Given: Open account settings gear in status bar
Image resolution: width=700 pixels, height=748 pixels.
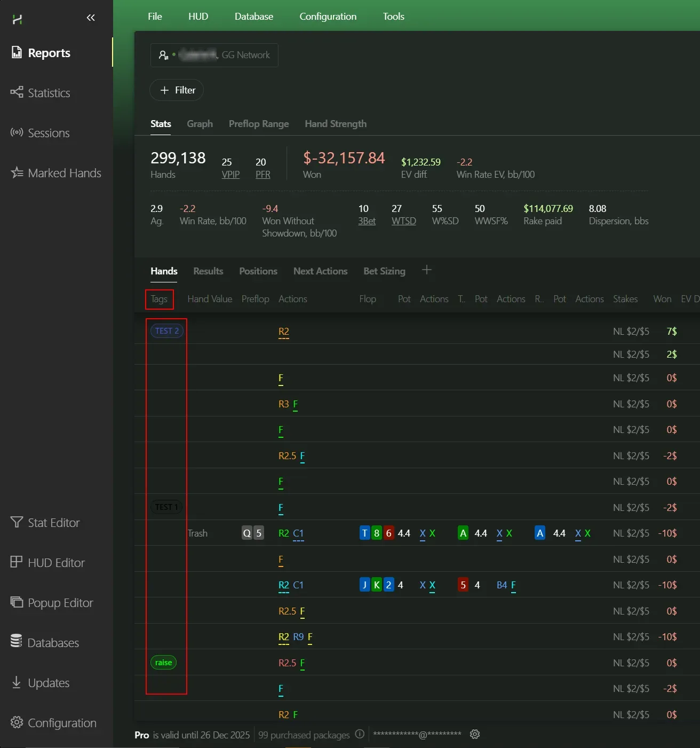Looking at the screenshot, I should (x=475, y=734).
